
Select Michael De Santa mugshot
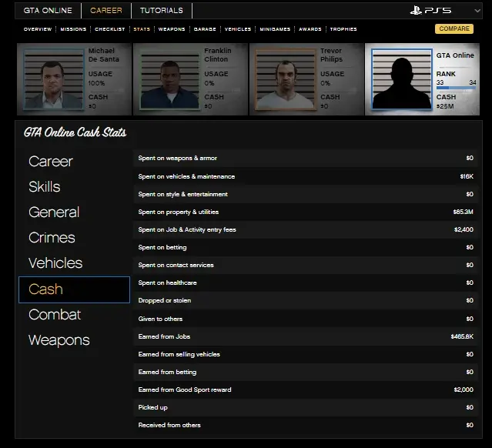click(54, 79)
